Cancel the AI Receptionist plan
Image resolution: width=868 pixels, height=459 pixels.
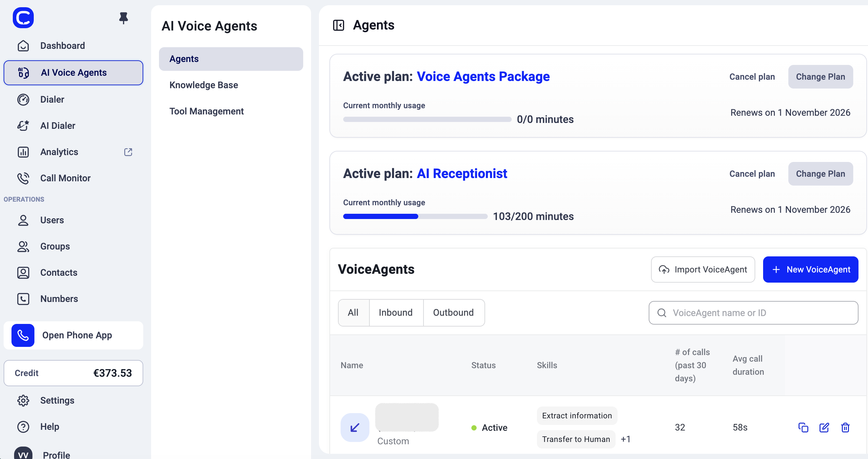(752, 174)
